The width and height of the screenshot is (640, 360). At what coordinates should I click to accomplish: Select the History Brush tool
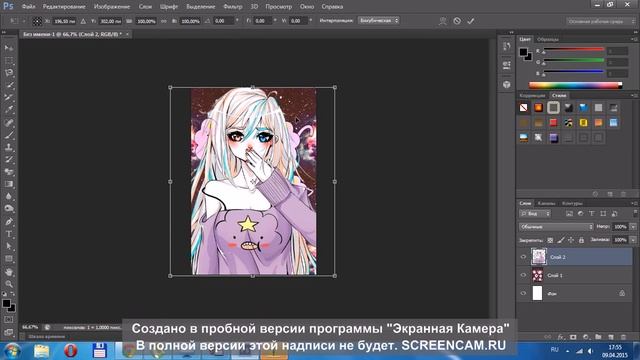(9, 160)
